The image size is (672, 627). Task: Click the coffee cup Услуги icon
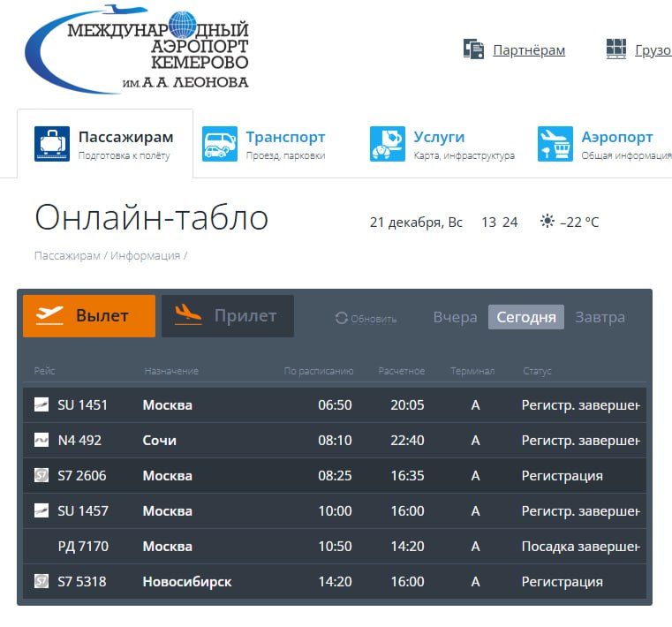tap(387, 144)
